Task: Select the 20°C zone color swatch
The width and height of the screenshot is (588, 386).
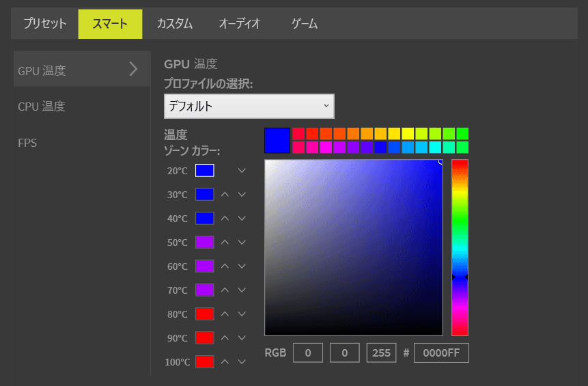Action: [x=205, y=170]
